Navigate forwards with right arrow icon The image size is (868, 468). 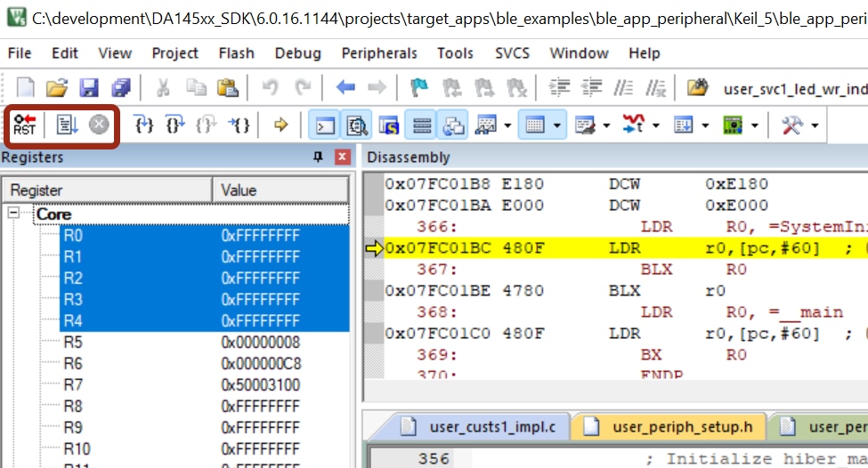coord(377,87)
